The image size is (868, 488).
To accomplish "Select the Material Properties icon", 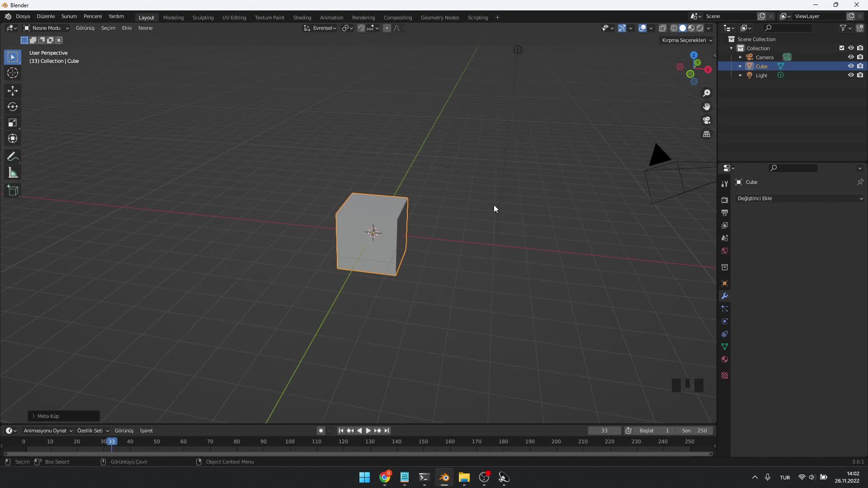I will pyautogui.click(x=725, y=359).
